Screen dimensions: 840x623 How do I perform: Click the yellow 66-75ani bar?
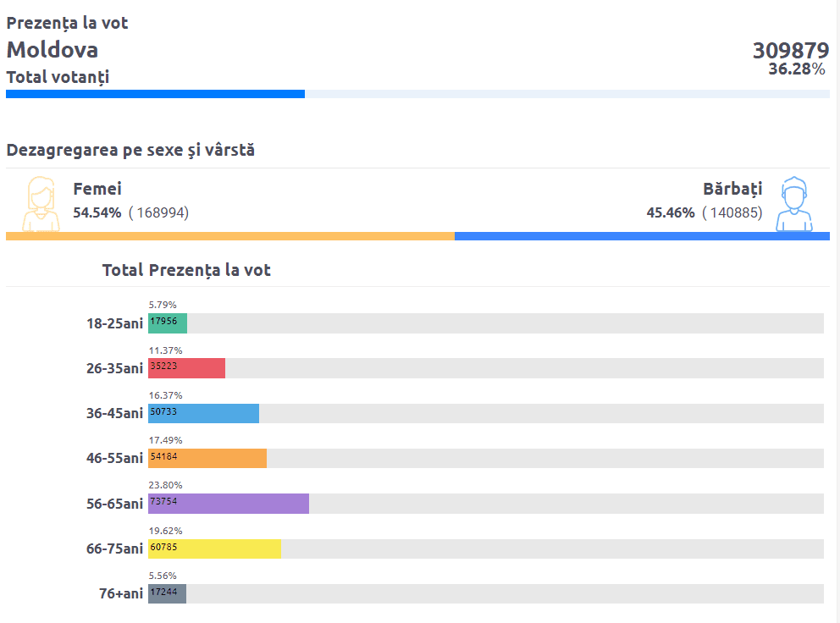pyautogui.click(x=214, y=549)
